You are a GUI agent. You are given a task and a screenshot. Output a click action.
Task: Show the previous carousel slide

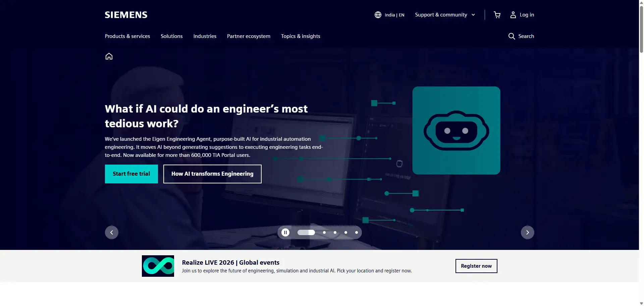pyautogui.click(x=112, y=232)
